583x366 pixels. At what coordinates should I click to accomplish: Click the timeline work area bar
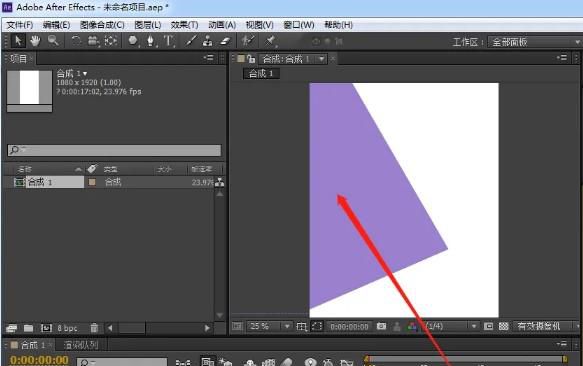pyautogui.click(x=466, y=359)
